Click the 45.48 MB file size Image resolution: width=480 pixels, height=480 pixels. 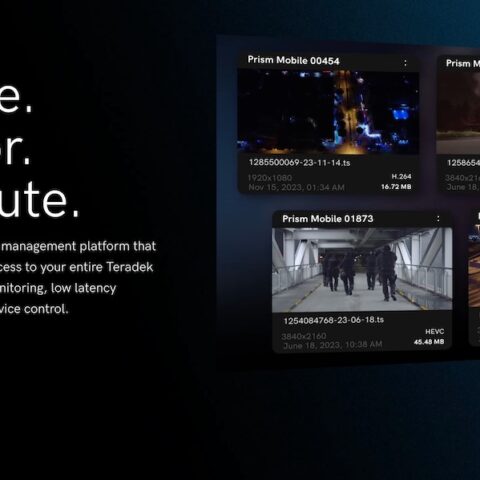click(429, 342)
